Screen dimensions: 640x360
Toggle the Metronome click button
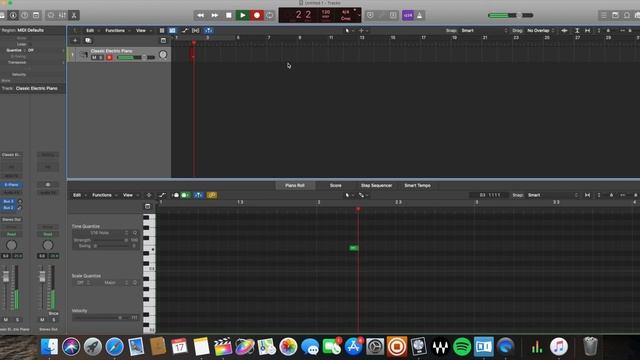[420, 16]
